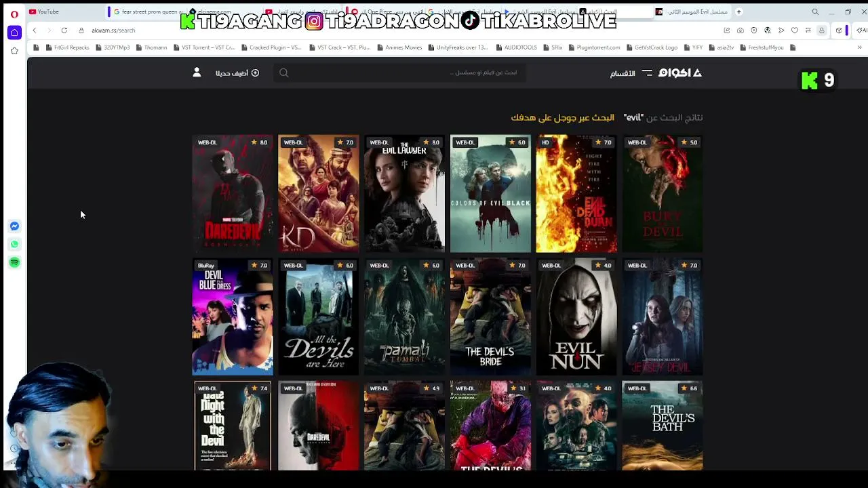Open the Plugintorrent.com bookmark
The image size is (868, 488).
[x=594, y=47]
